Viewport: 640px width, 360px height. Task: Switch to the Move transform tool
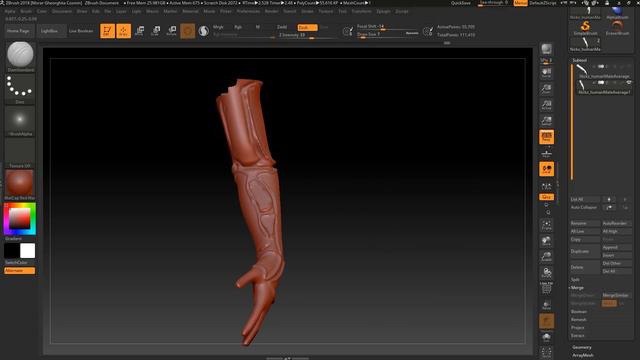(x=140, y=31)
